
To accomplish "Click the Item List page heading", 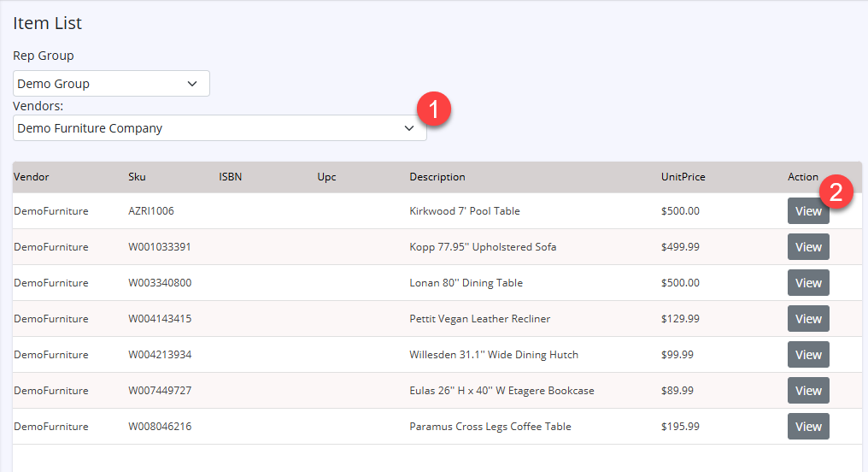I will click(47, 23).
